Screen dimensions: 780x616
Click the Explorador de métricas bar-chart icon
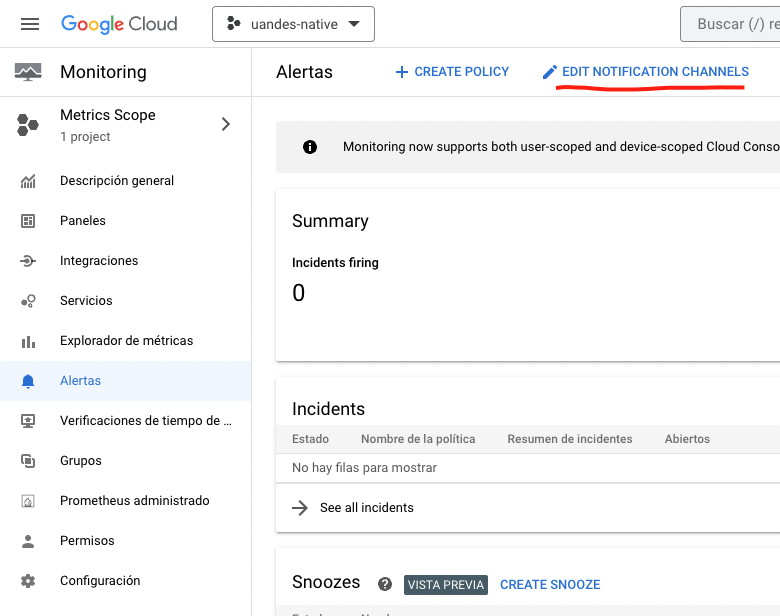[28, 341]
